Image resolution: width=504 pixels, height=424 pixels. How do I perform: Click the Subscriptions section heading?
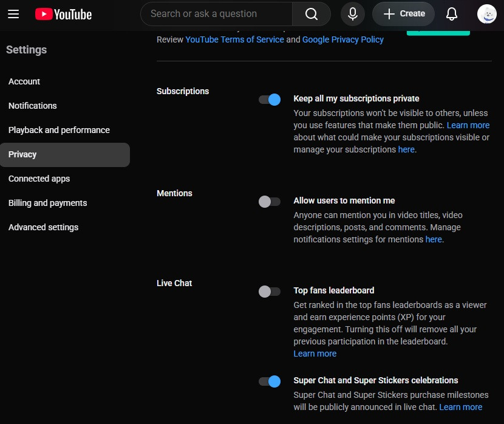(x=183, y=91)
